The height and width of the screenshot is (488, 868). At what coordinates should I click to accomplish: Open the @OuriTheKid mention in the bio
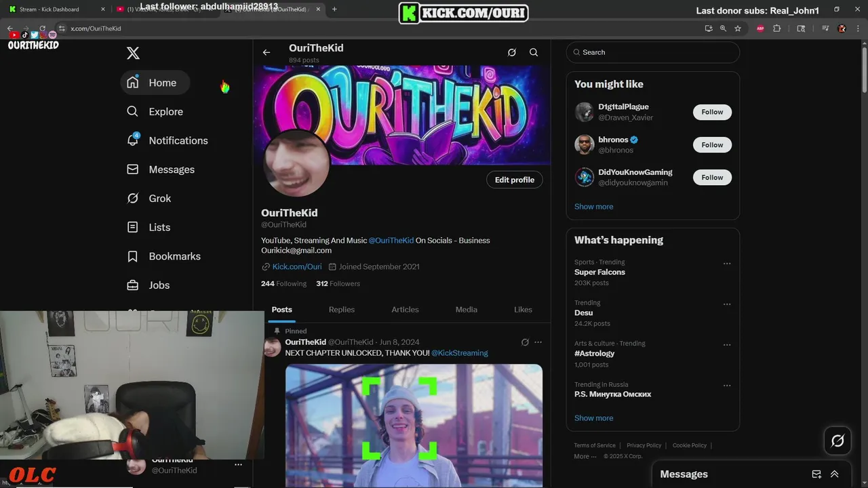391,241
